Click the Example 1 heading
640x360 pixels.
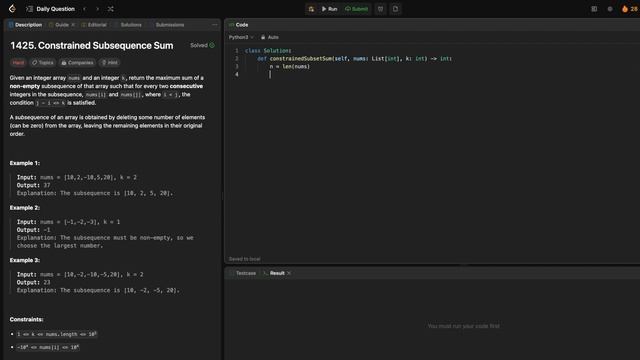pyautogui.click(x=25, y=163)
